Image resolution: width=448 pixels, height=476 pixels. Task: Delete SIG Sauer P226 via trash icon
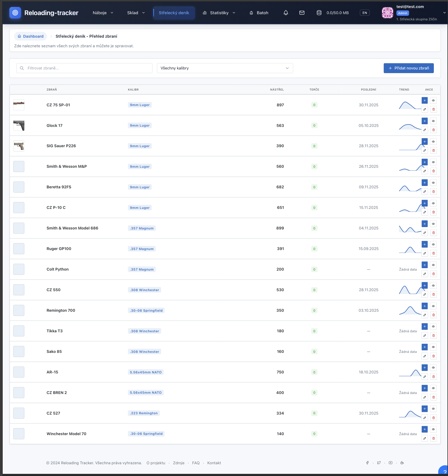coord(433,151)
